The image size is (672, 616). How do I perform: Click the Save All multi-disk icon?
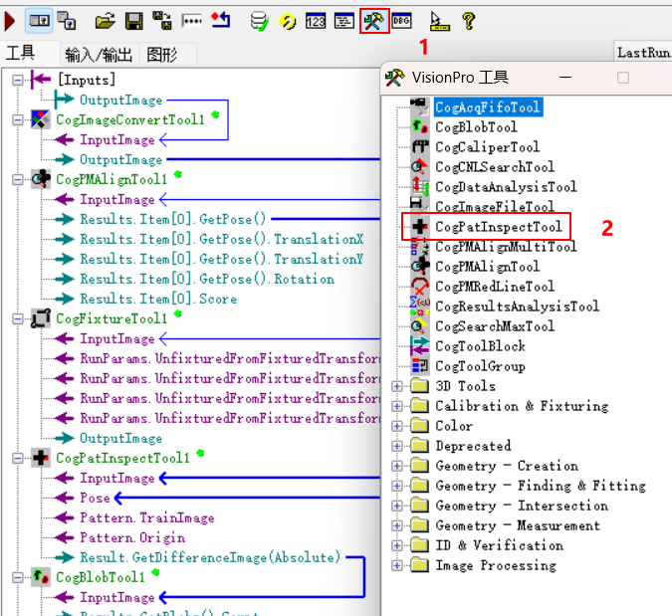pyautogui.click(x=162, y=21)
